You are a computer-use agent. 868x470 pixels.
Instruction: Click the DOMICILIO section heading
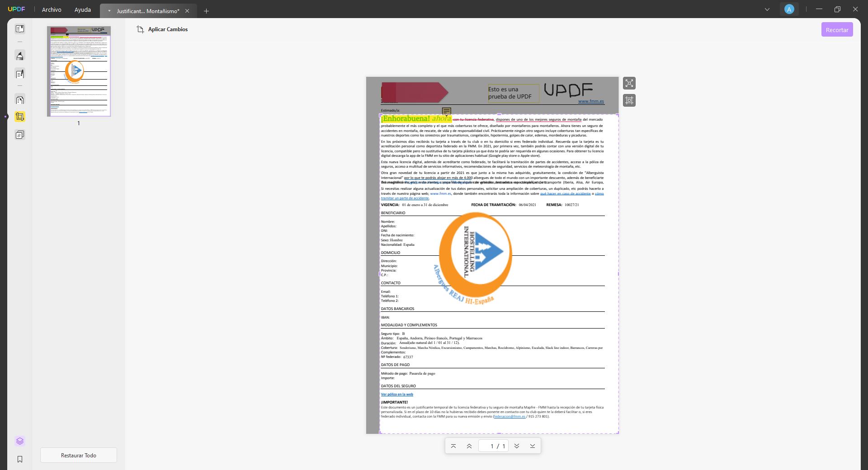(391, 253)
